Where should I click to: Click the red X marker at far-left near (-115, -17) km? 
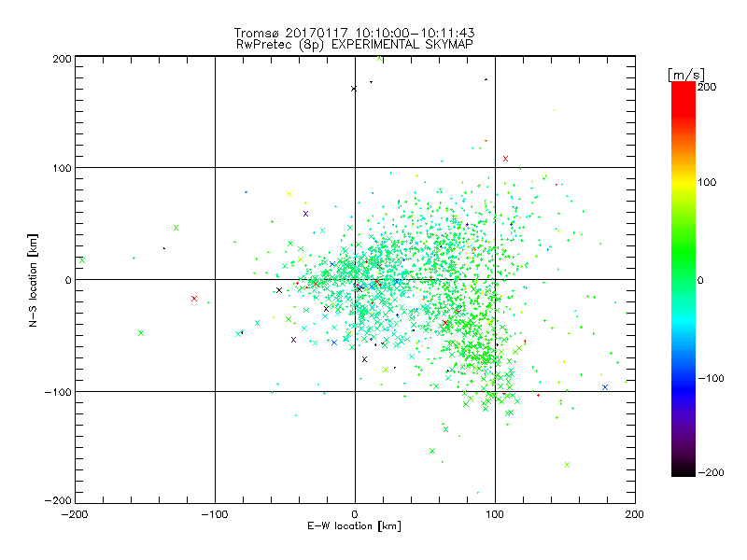click(x=194, y=299)
